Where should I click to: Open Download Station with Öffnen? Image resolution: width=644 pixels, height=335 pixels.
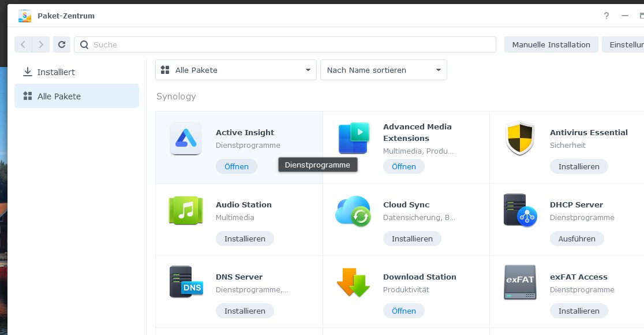tap(404, 311)
